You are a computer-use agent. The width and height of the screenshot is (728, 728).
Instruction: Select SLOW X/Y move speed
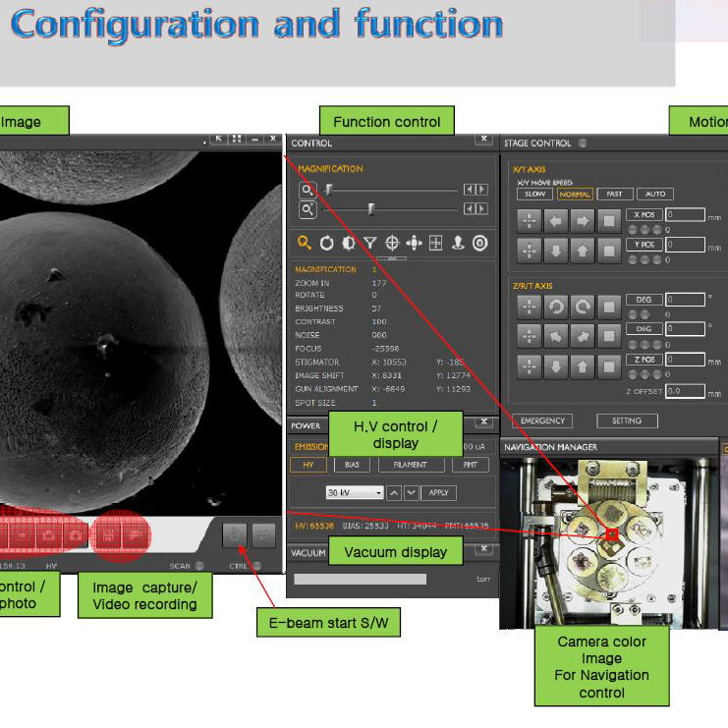534,195
